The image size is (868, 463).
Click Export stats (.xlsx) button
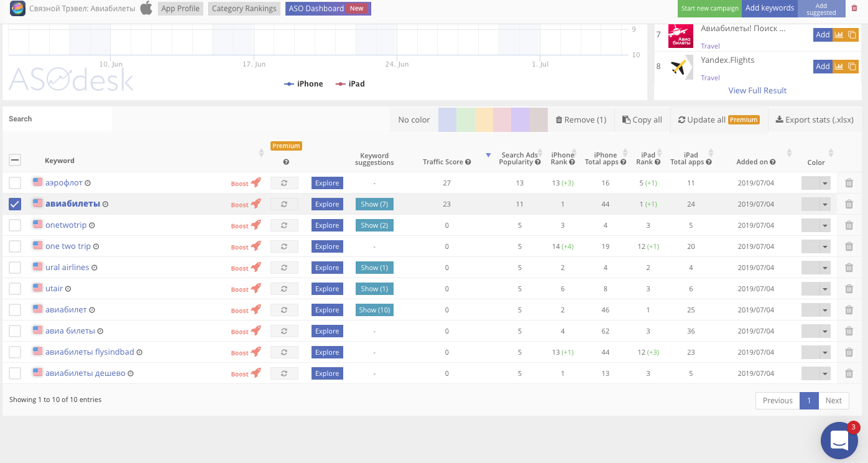point(815,119)
